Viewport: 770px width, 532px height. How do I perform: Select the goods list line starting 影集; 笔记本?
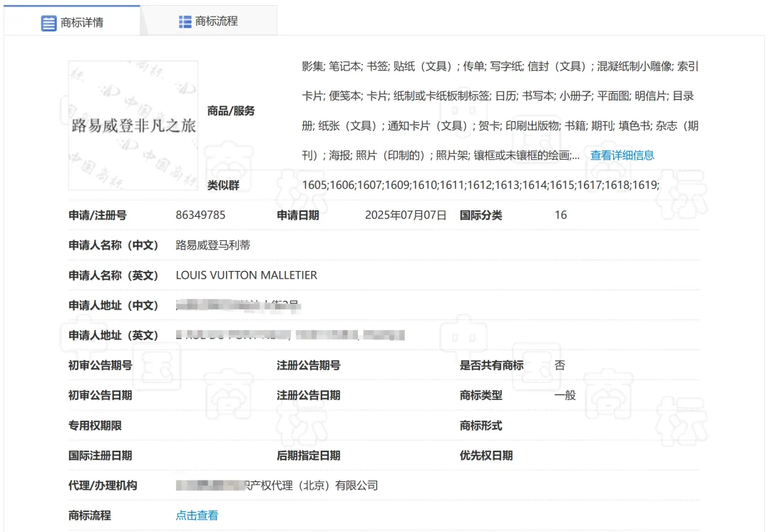[500, 66]
